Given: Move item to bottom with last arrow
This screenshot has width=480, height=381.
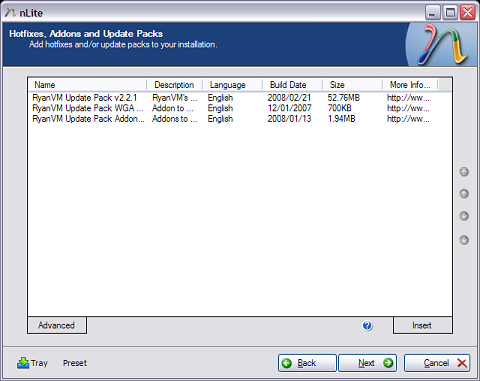Looking at the screenshot, I should point(464,240).
